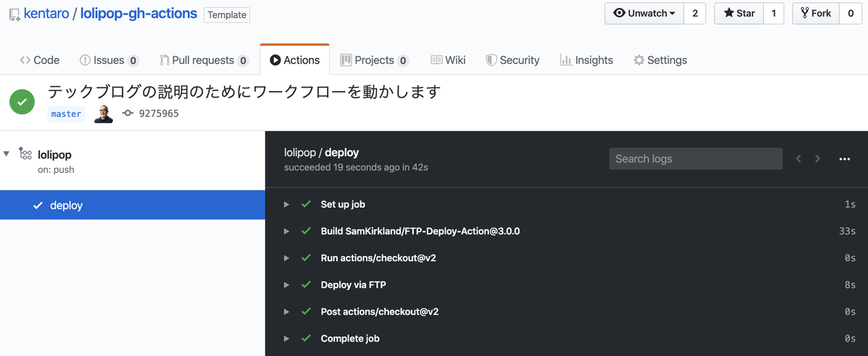Click the workflow run title in Japanese
Screen dimensions: 868x356
point(244,92)
